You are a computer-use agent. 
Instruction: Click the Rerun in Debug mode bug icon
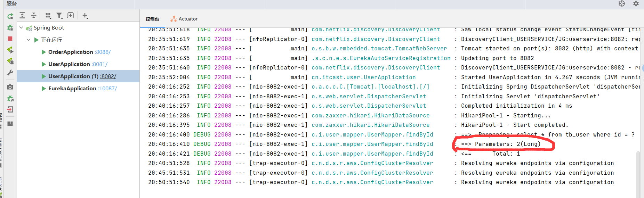(10, 27)
